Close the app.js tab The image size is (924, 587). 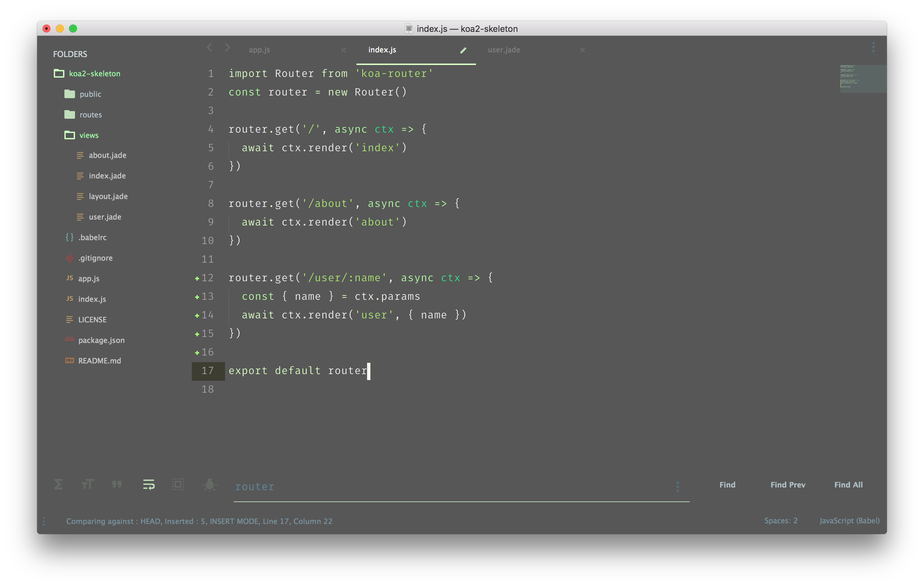point(344,50)
